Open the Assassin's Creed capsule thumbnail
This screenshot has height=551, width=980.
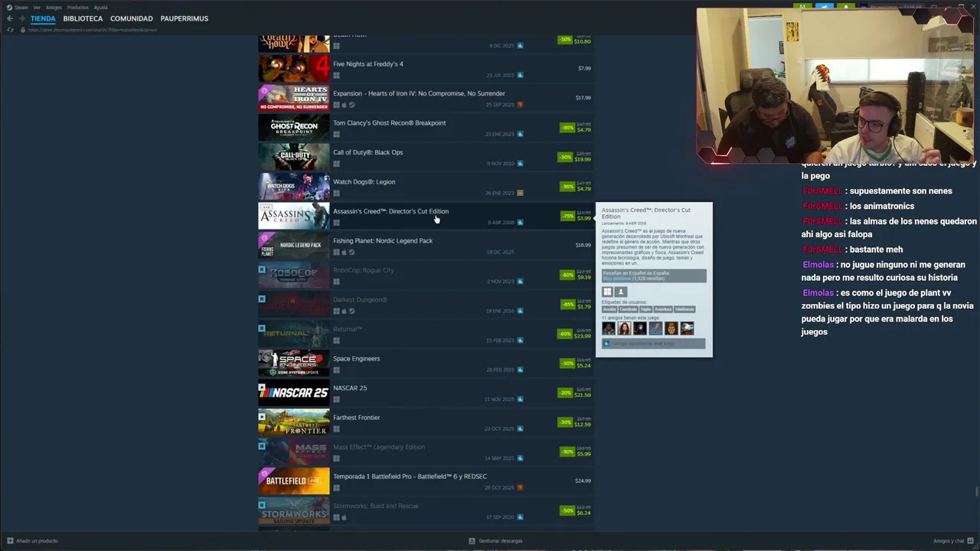click(294, 216)
